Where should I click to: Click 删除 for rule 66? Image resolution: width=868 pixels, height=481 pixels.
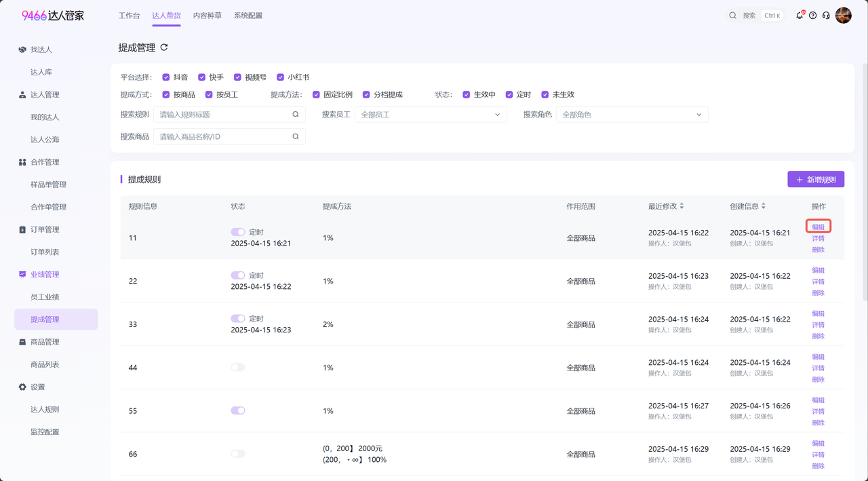(x=818, y=465)
